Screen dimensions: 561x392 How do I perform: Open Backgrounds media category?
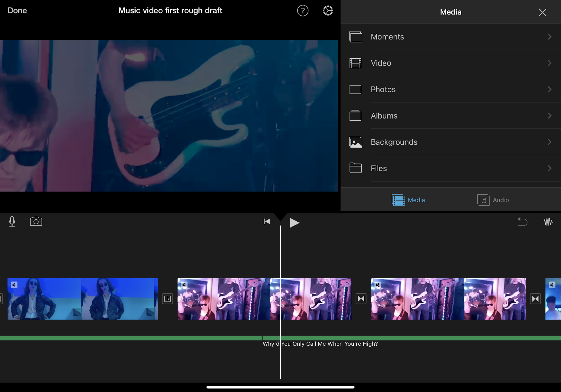451,142
